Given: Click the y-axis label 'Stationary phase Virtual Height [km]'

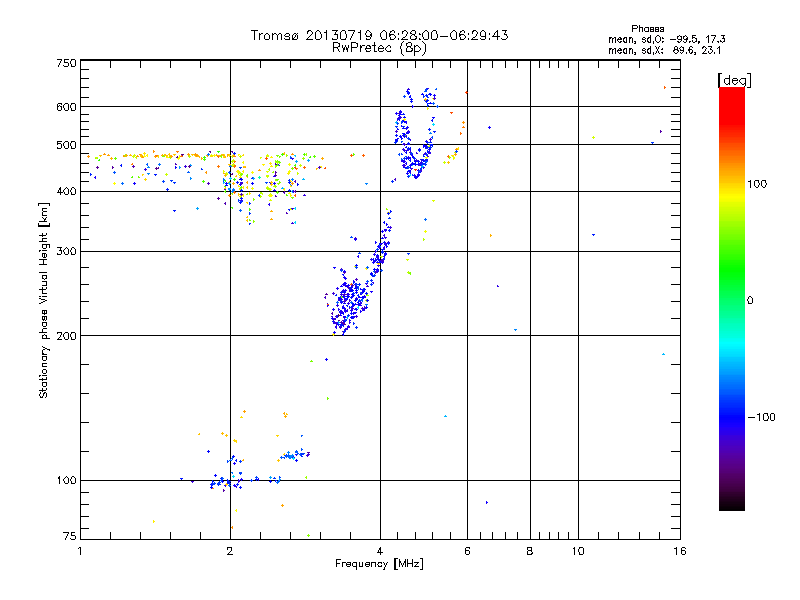Looking at the screenshot, I should coord(44,301).
